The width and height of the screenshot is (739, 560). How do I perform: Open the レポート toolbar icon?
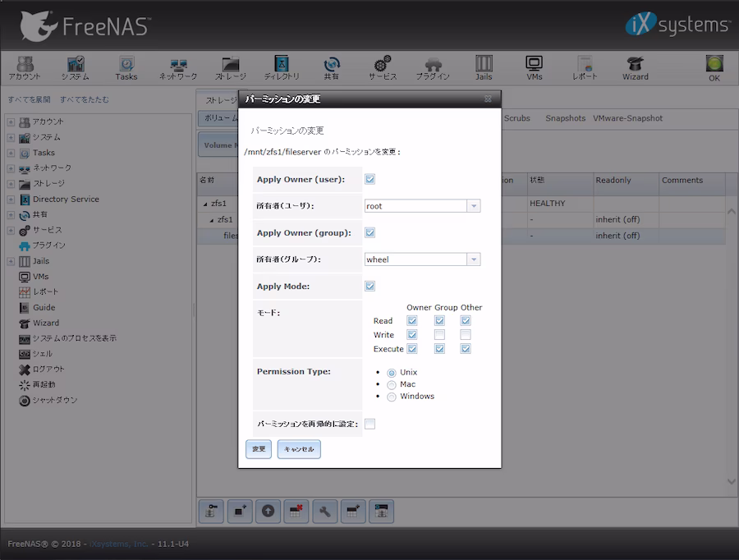point(585,68)
